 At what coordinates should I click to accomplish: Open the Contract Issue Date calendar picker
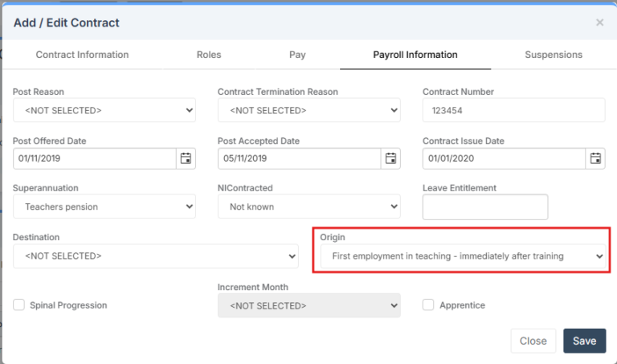tap(595, 158)
